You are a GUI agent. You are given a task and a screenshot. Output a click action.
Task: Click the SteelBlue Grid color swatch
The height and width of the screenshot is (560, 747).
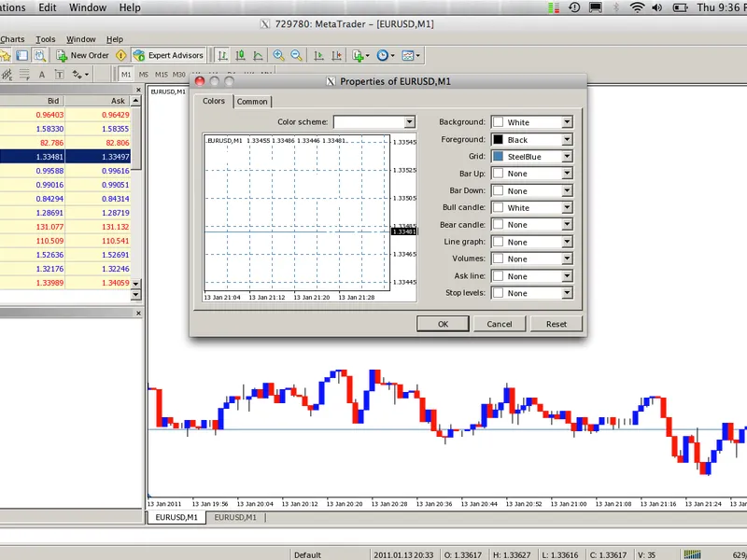coord(498,156)
